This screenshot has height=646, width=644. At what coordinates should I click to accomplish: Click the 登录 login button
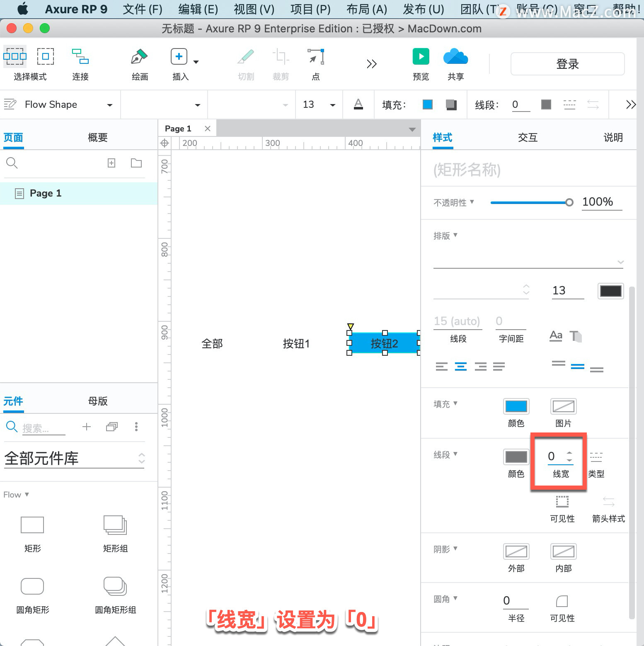click(x=567, y=64)
